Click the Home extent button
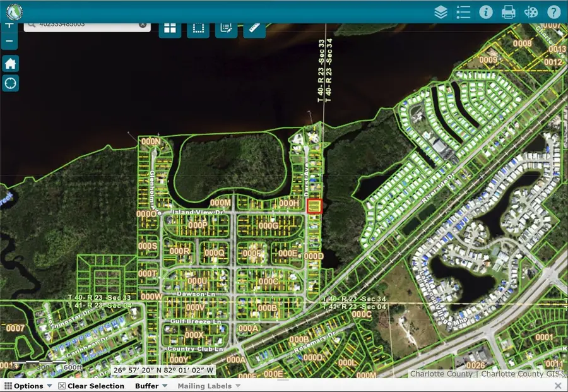Image resolution: width=568 pixels, height=392 pixels. coord(10,63)
